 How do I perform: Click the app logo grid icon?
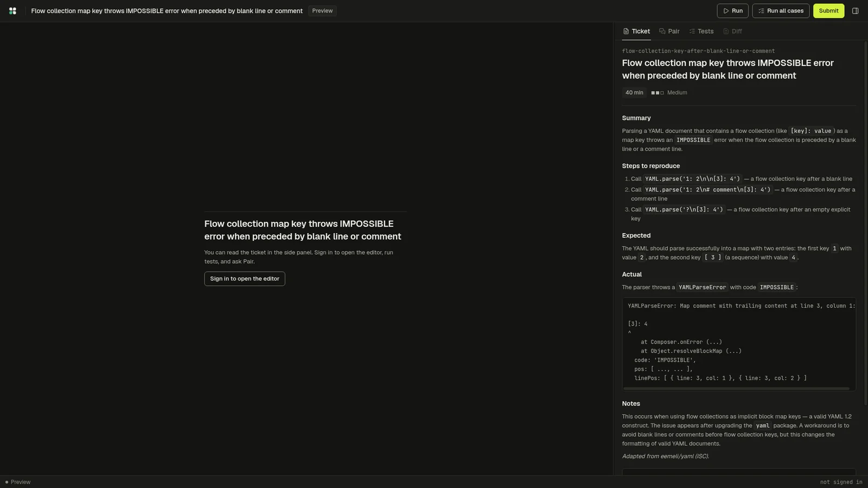point(12,11)
